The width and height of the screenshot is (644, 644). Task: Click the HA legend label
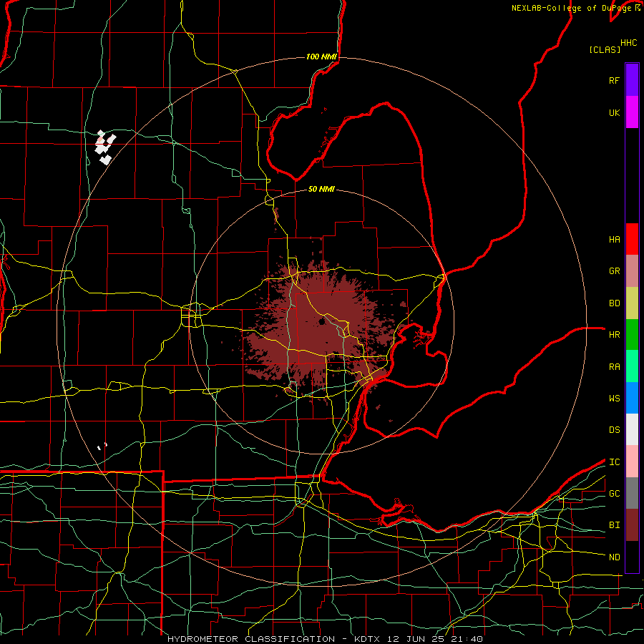pos(614,240)
